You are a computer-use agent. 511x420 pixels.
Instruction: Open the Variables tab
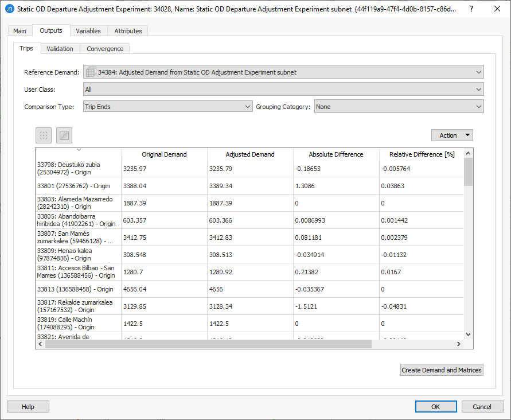(88, 30)
